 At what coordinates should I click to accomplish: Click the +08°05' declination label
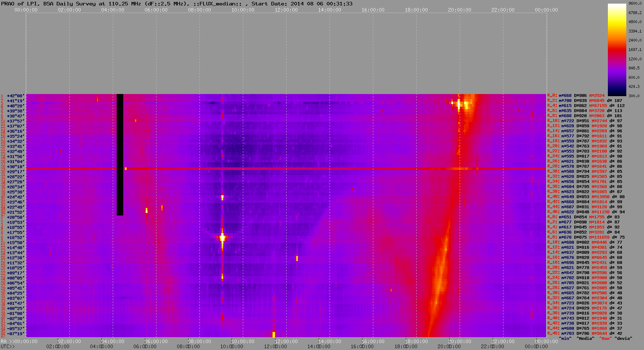(16, 278)
